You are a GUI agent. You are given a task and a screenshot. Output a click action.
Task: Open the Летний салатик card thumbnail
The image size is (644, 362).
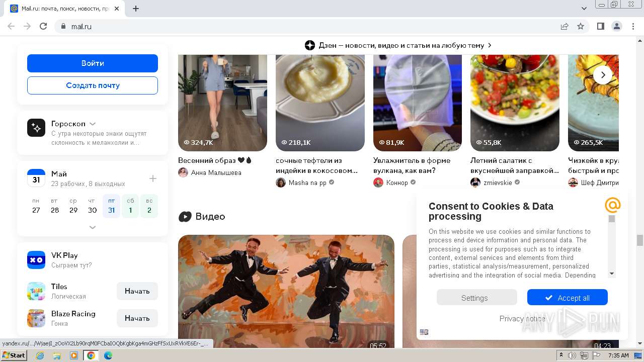click(515, 103)
